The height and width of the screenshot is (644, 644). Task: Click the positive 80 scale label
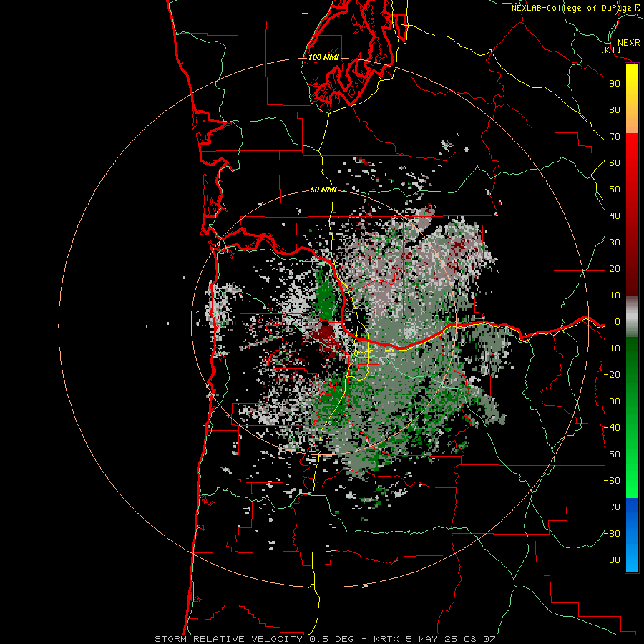click(615, 110)
